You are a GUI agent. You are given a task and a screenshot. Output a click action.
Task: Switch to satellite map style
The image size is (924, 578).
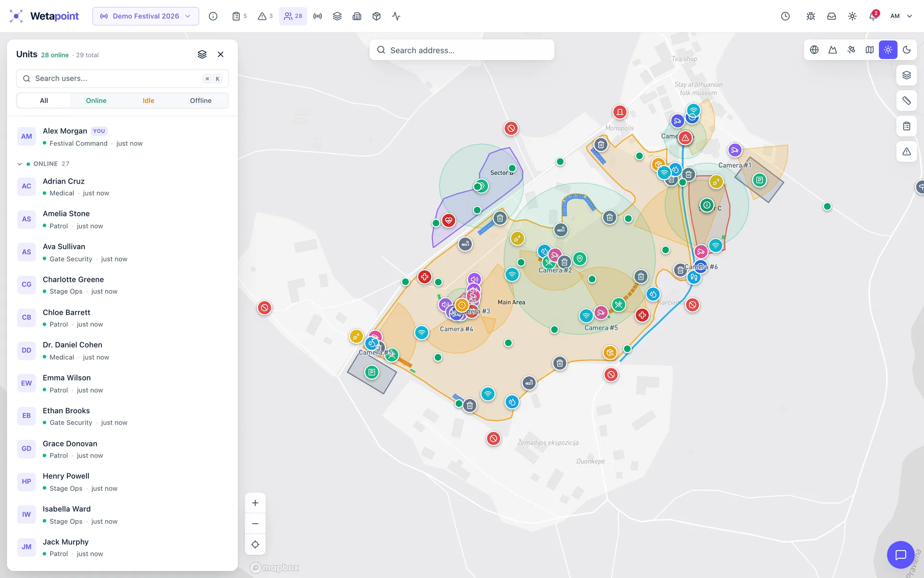[851, 50]
